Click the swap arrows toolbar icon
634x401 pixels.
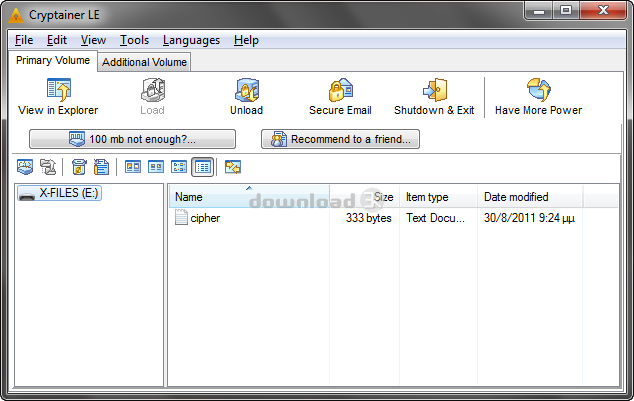[x=232, y=167]
